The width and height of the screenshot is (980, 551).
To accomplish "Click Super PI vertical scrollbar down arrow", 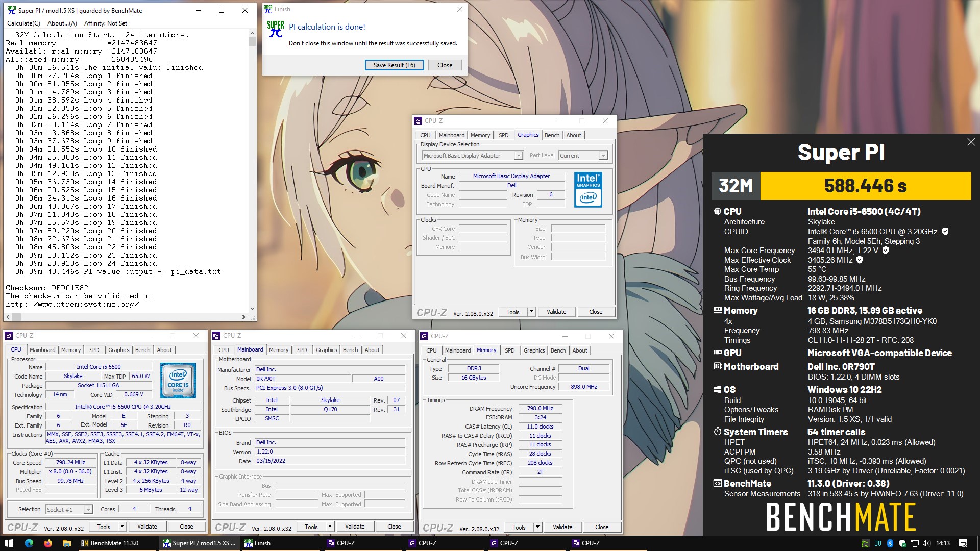I will tap(252, 309).
